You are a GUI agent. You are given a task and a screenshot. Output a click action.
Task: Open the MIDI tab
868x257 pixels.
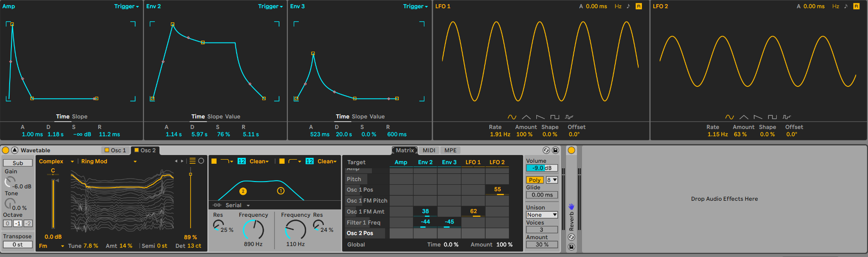[x=429, y=150]
